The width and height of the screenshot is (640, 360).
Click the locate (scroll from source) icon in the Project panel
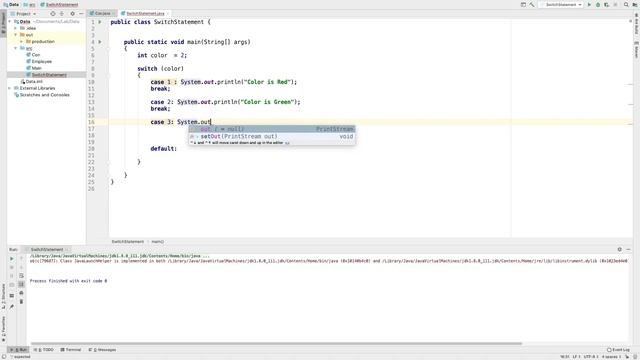[x=53, y=13]
